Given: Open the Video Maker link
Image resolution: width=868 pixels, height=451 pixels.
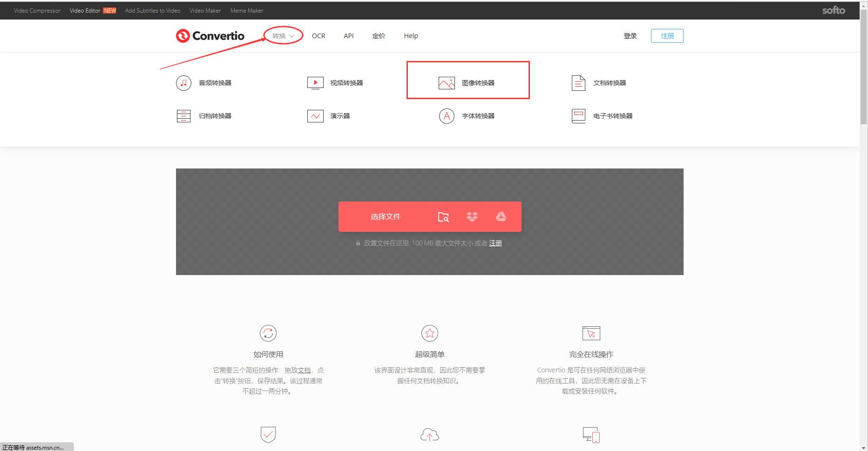Looking at the screenshot, I should pos(205,10).
